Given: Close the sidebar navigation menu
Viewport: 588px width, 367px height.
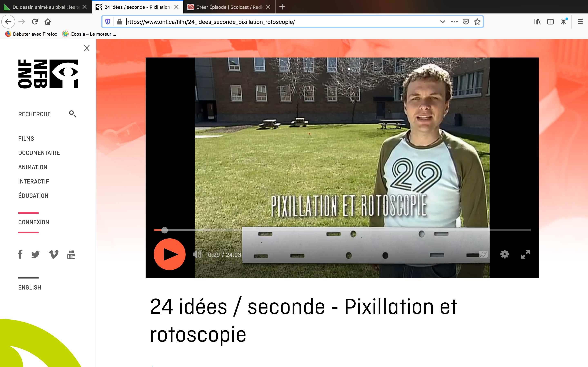Looking at the screenshot, I should tap(87, 48).
